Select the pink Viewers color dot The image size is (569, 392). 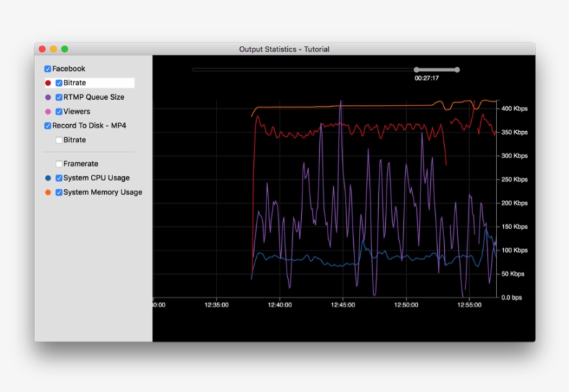click(48, 112)
